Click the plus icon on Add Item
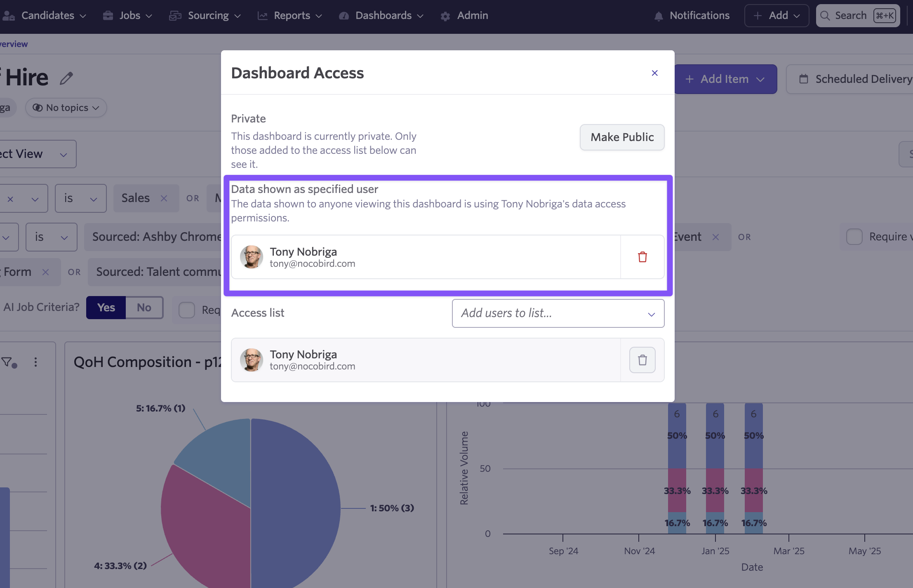Viewport: 913px width, 588px height. pos(689,79)
